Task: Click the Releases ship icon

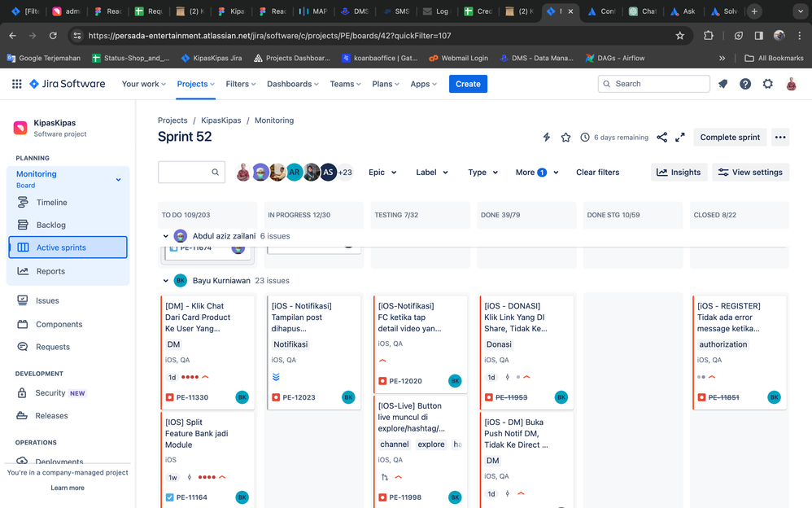Action: (x=22, y=415)
